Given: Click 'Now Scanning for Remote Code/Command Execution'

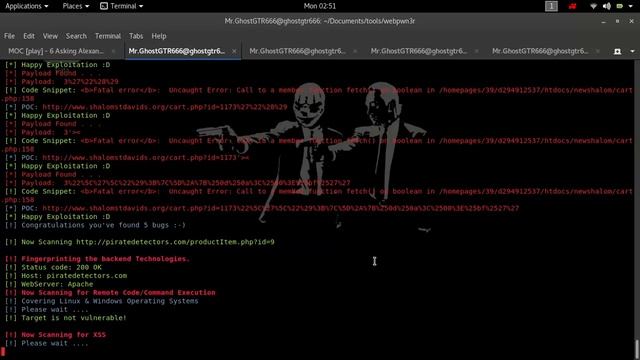Looking at the screenshot, I should [x=118, y=293].
